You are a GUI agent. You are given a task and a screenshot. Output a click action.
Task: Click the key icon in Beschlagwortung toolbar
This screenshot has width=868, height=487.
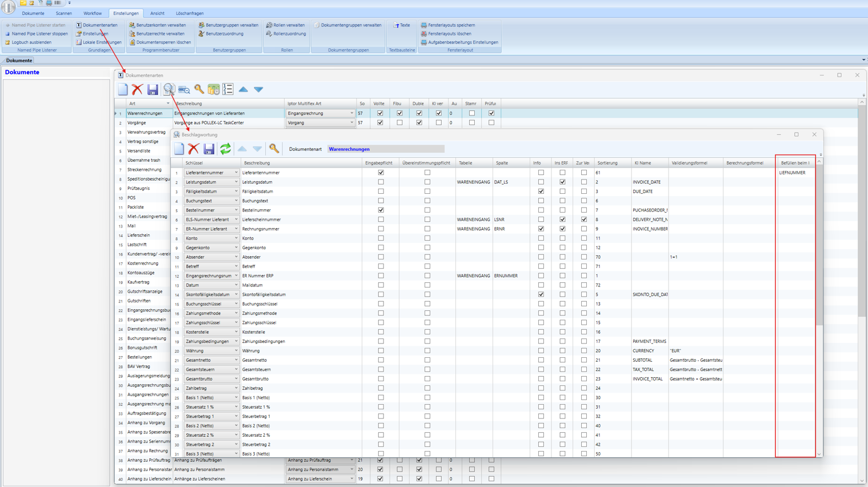[274, 149]
